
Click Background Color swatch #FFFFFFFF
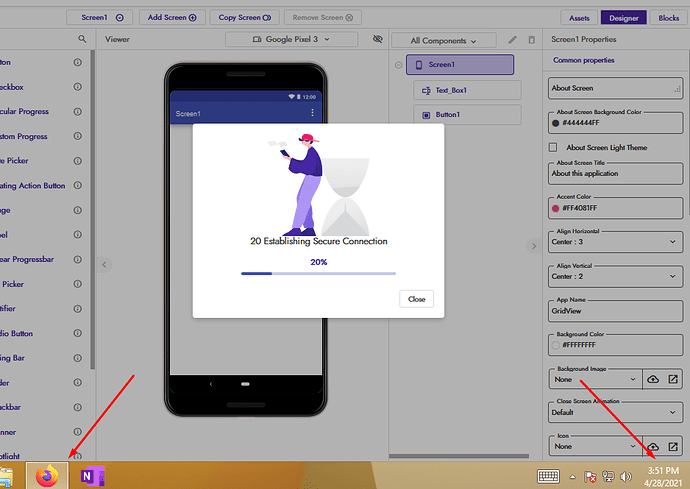click(x=555, y=345)
